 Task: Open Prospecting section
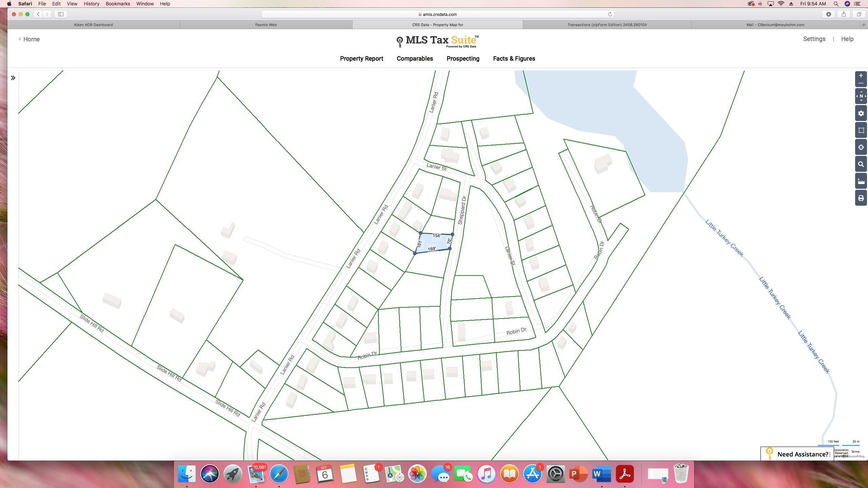coord(463,59)
